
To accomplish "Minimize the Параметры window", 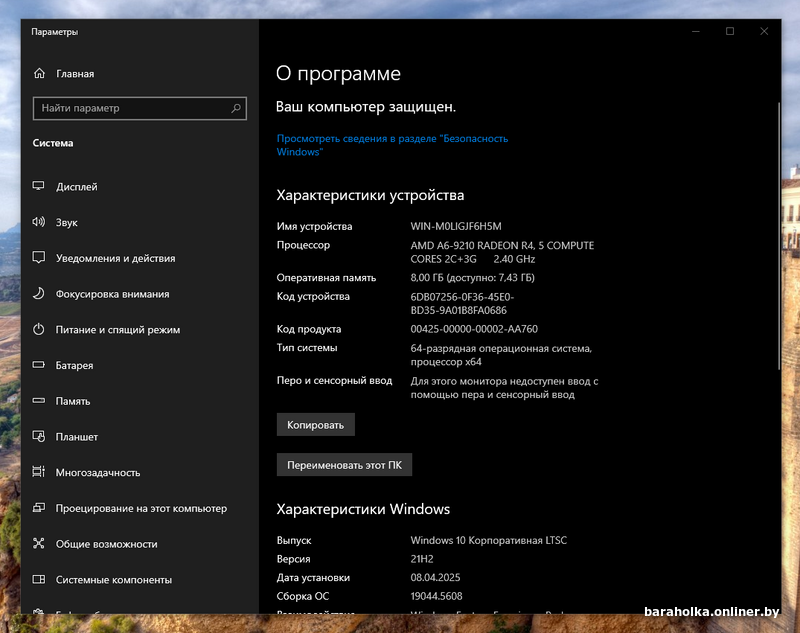I will click(696, 32).
